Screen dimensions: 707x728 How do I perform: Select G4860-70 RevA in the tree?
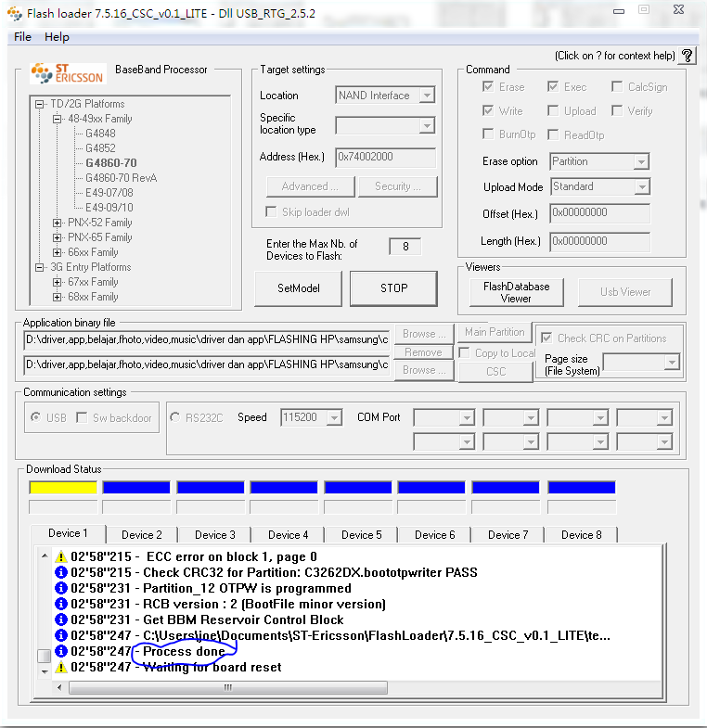click(122, 178)
